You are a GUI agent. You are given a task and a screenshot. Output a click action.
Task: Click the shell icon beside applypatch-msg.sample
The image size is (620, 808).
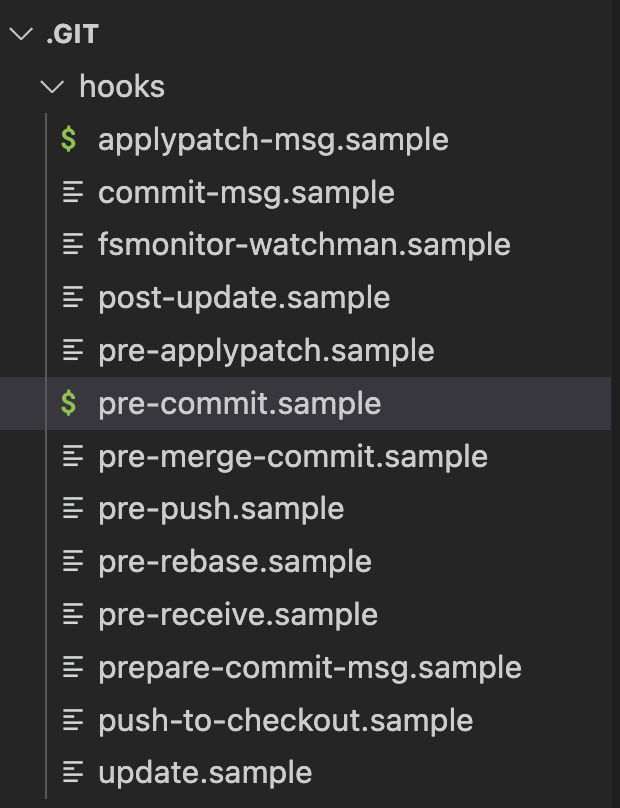point(69,139)
